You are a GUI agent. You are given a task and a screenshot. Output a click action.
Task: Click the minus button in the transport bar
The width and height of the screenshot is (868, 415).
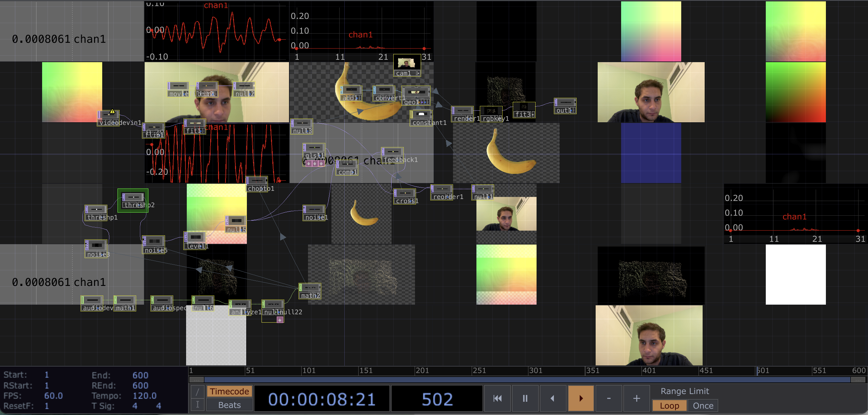click(x=608, y=398)
